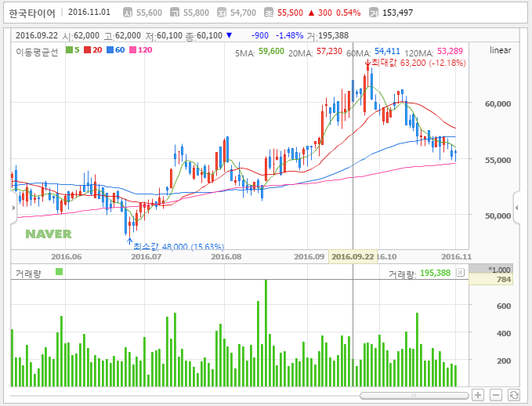Click the 55,000 price axis label

click(498, 160)
